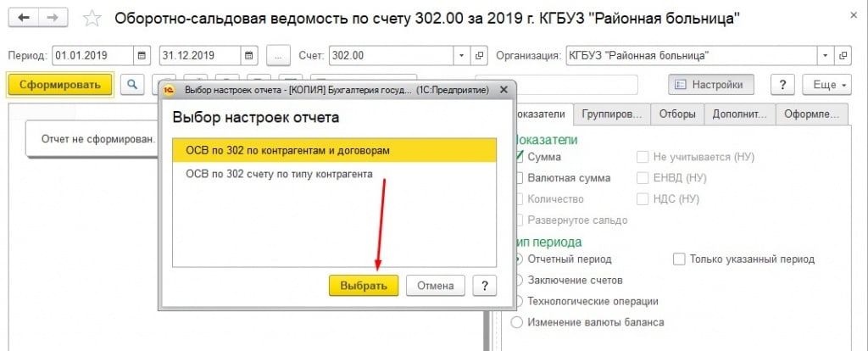Click the forward navigation arrow
The height and width of the screenshot is (351, 868).
click(53, 18)
